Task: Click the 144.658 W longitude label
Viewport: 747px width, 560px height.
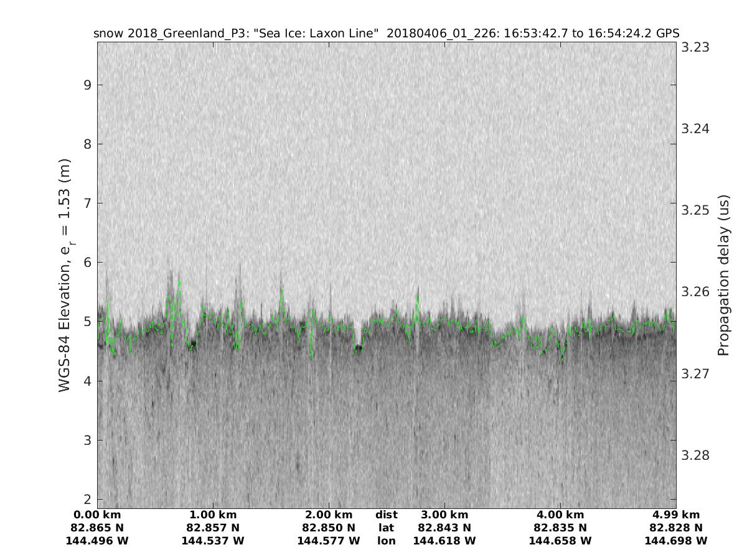Action: click(x=560, y=541)
